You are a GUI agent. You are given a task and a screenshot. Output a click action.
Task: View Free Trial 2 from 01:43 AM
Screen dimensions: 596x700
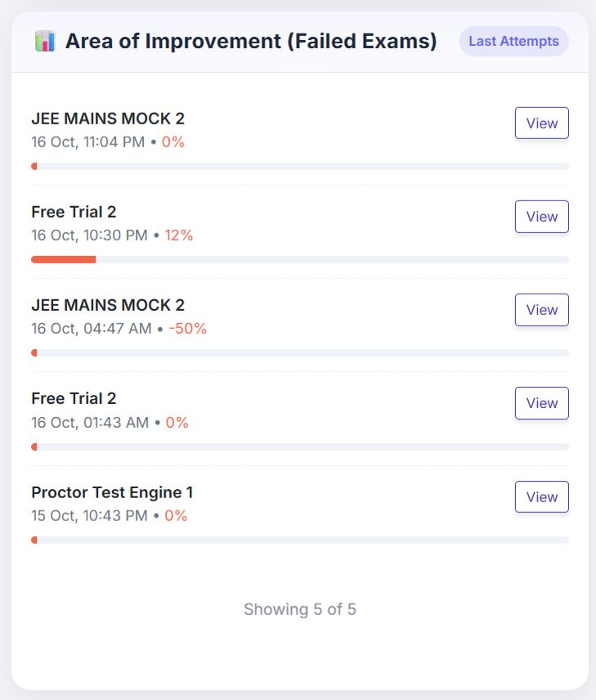(x=541, y=403)
